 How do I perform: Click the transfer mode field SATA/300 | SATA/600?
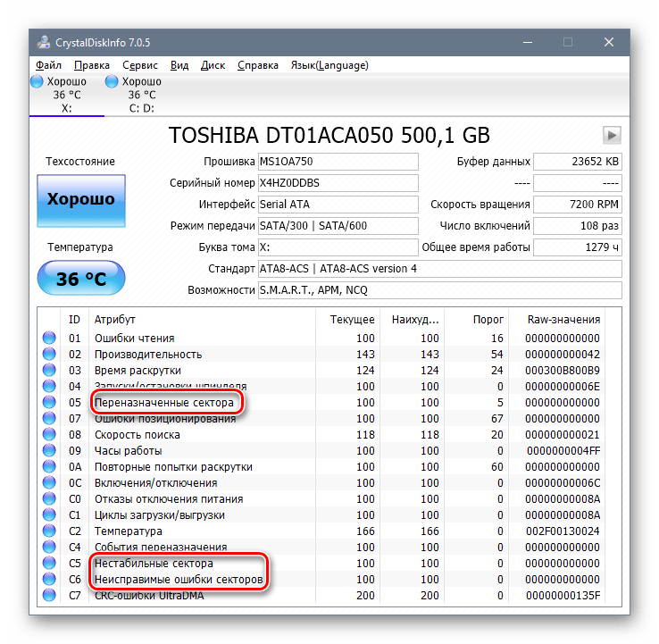[338, 226]
